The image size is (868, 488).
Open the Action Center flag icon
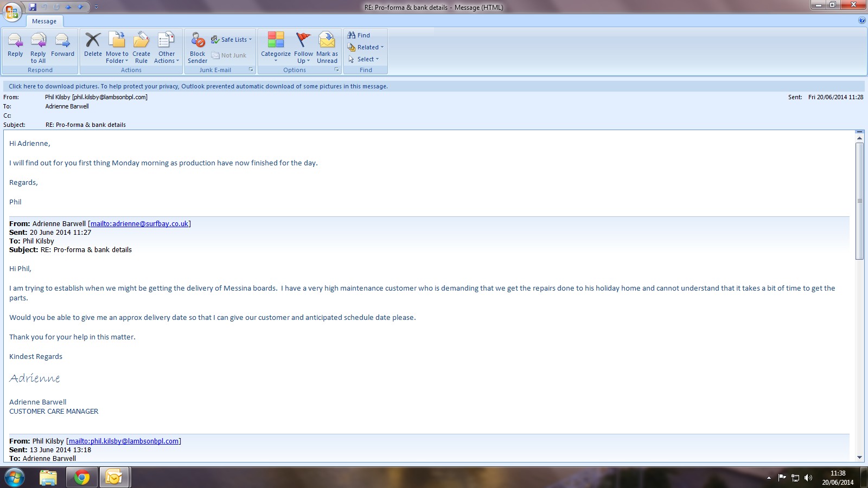coord(782,478)
